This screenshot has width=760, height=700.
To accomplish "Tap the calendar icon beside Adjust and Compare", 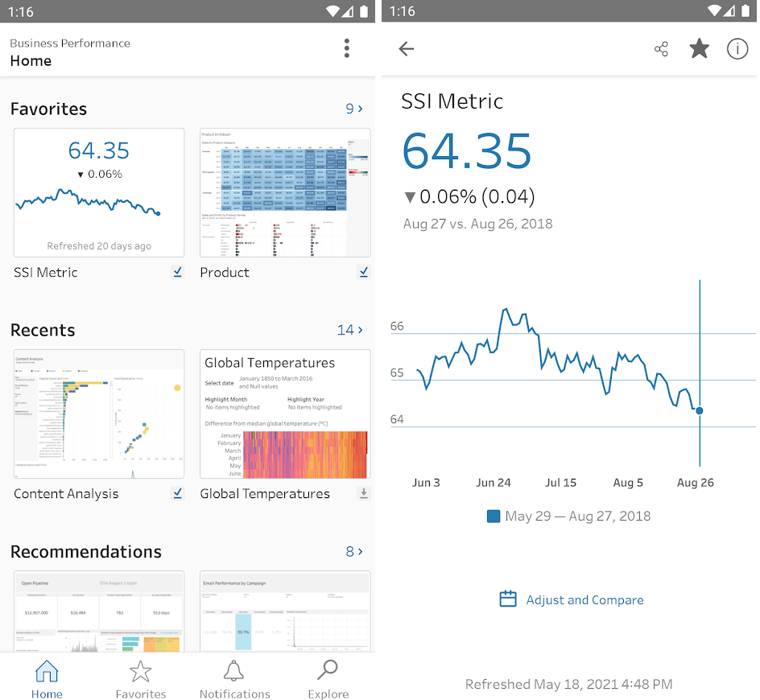I will pyautogui.click(x=507, y=599).
